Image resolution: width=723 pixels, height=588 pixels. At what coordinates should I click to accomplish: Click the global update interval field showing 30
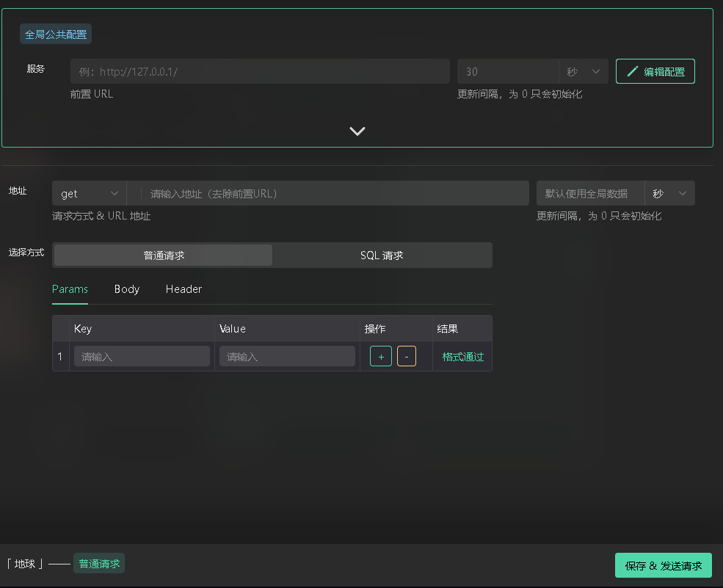click(508, 71)
